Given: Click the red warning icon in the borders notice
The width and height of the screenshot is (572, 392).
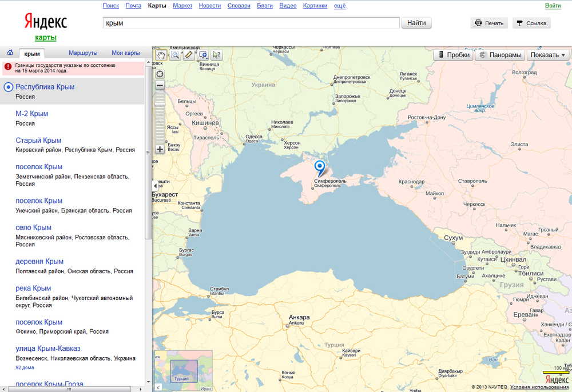Looking at the screenshot, I should point(9,67).
